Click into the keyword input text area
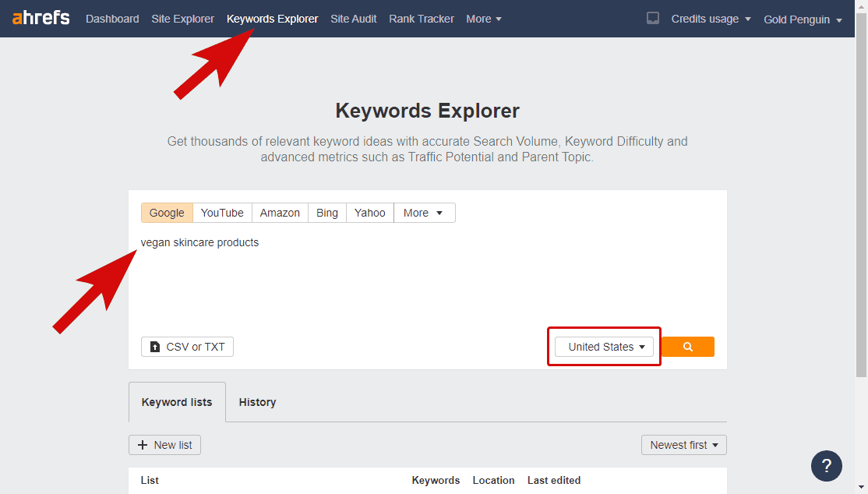Viewport: 868px width, 494px height. [x=427, y=280]
